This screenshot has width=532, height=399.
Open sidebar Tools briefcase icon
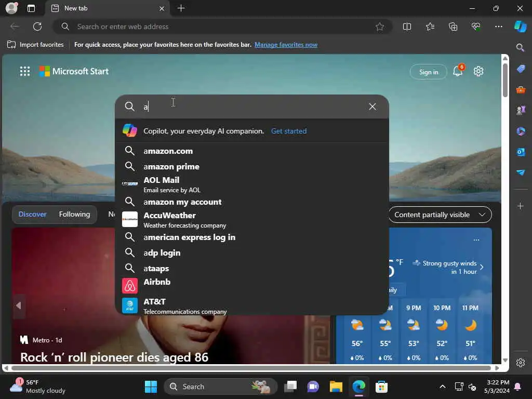pyautogui.click(x=521, y=90)
